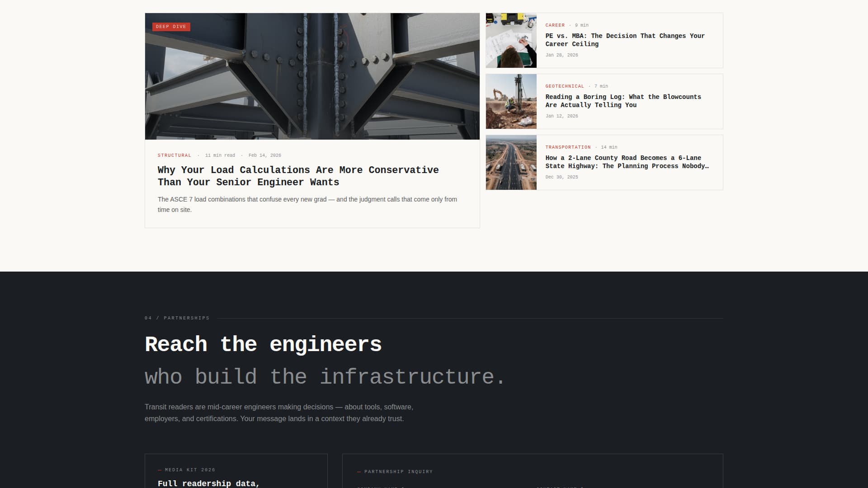
Task: Click the 'PARTNERSHIP INQUIRY' form label
Action: [398, 472]
